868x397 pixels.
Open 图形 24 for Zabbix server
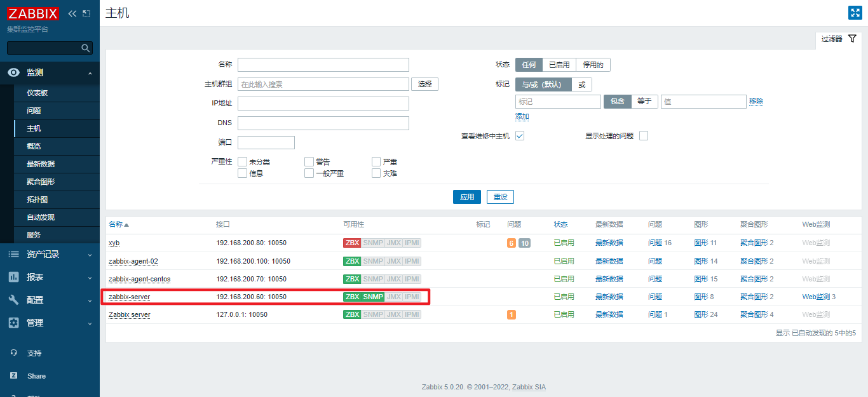point(706,314)
